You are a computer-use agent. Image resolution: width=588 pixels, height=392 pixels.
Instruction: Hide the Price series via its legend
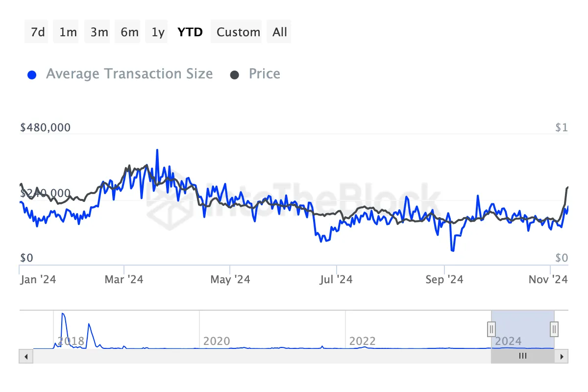tap(264, 73)
